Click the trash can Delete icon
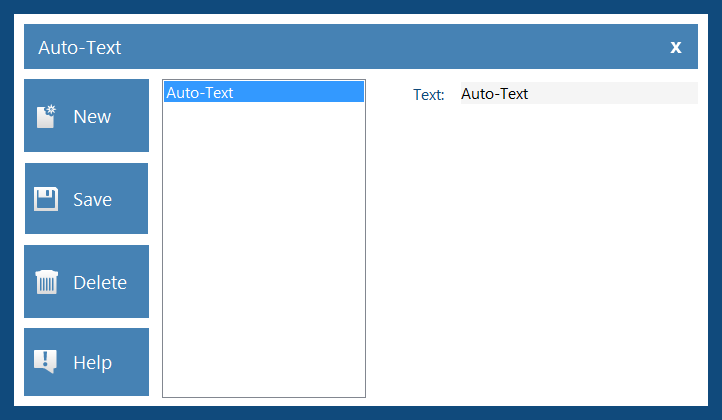 point(47,282)
